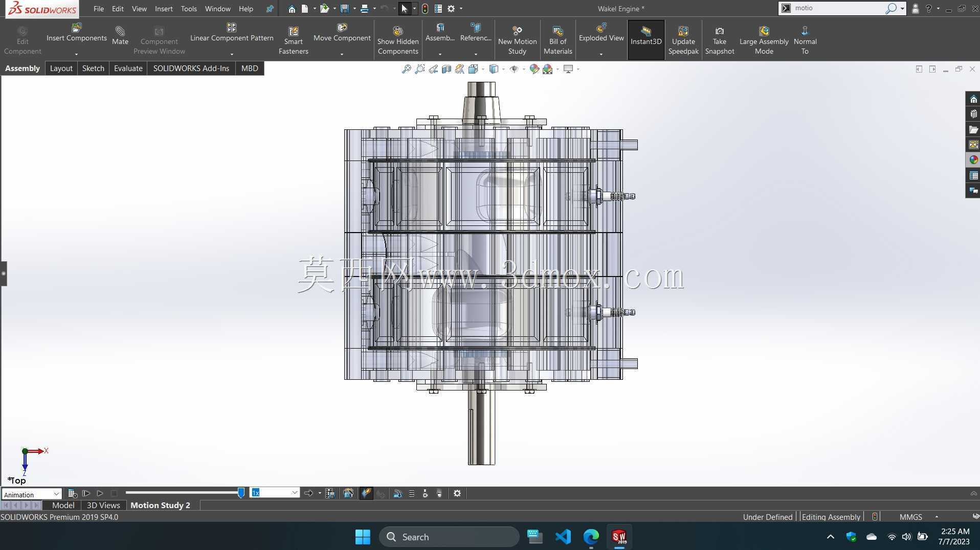This screenshot has width=980, height=550.
Task: Expand the Exploded View dropdown arrow
Action: pos(601,54)
